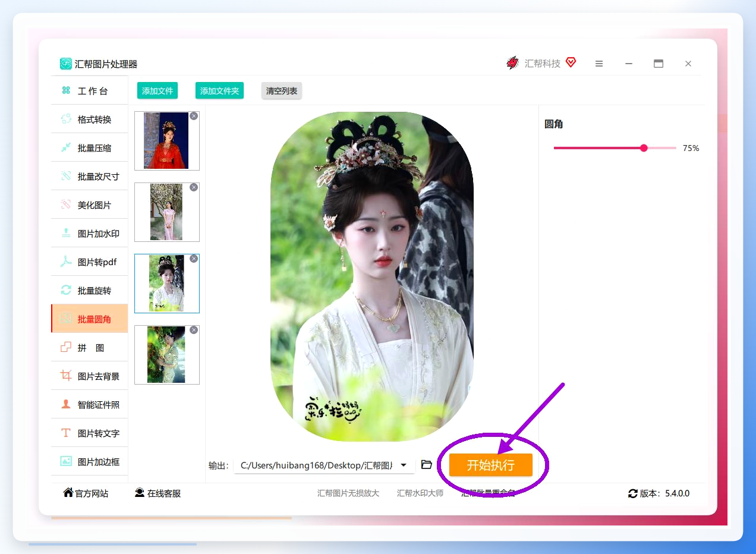This screenshot has width=756, height=554.
Task: Select the highlighted 批量圆角 sidebar item
Action: click(89, 319)
